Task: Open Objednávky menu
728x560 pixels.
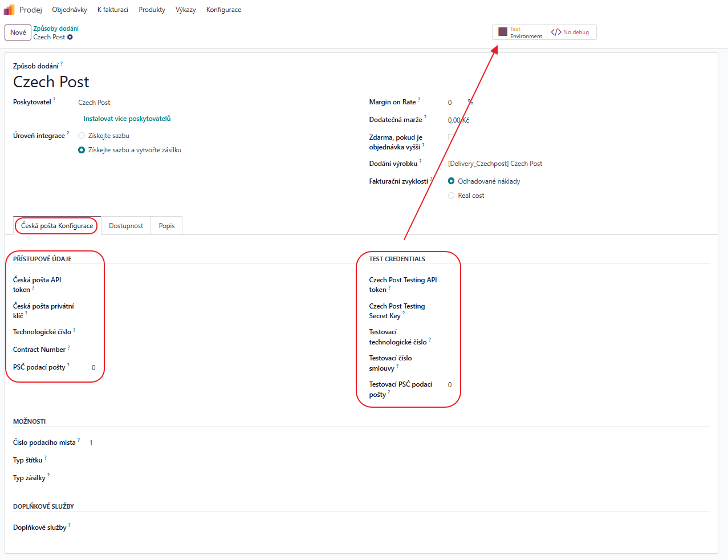Action: point(70,10)
